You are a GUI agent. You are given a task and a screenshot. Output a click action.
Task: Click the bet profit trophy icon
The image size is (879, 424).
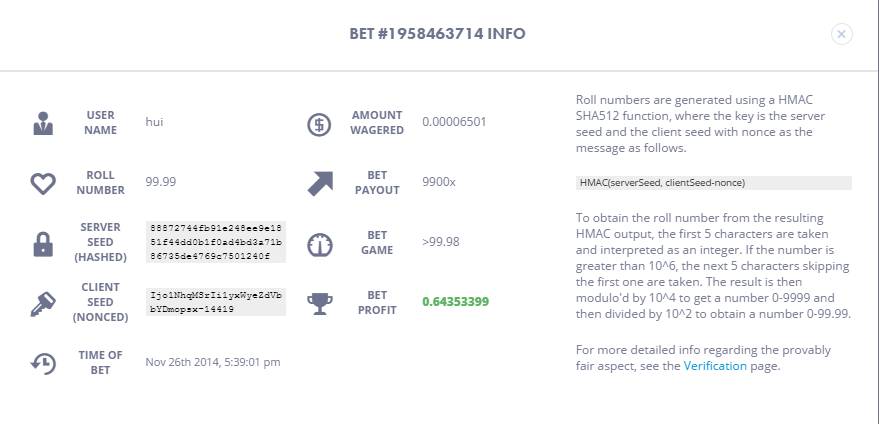[320, 303]
